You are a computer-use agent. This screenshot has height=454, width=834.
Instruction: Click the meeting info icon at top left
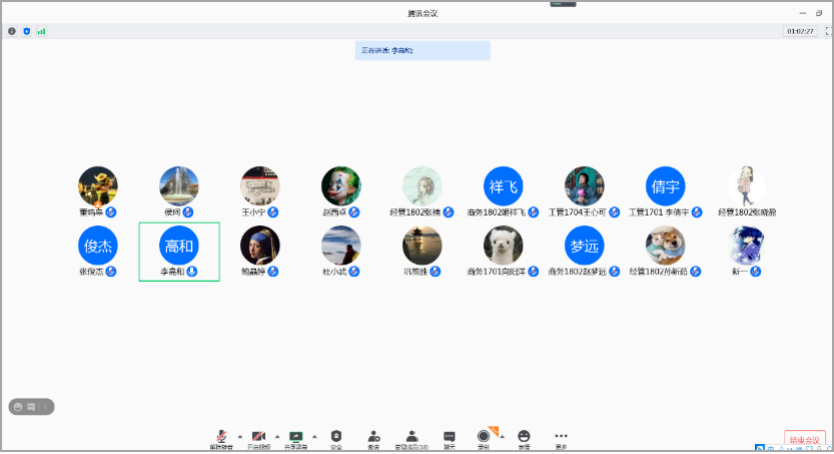(12, 31)
